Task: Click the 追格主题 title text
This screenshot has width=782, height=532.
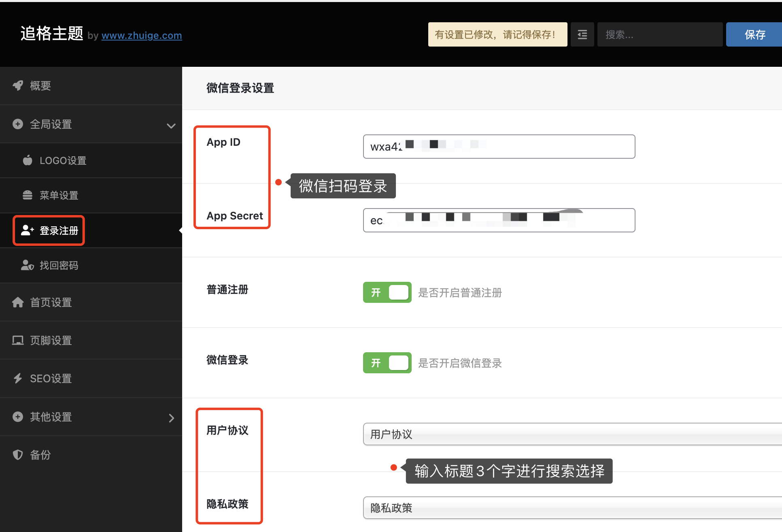Action: click(x=52, y=34)
